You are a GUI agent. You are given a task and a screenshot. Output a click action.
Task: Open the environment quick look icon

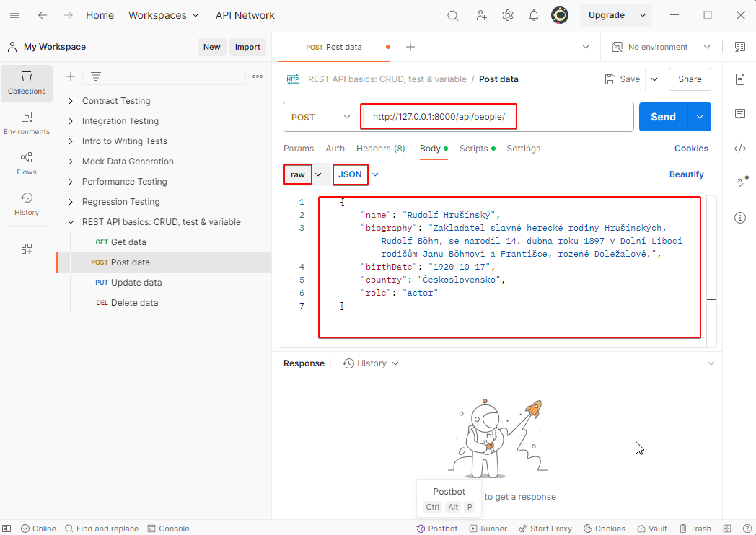pyautogui.click(x=739, y=47)
